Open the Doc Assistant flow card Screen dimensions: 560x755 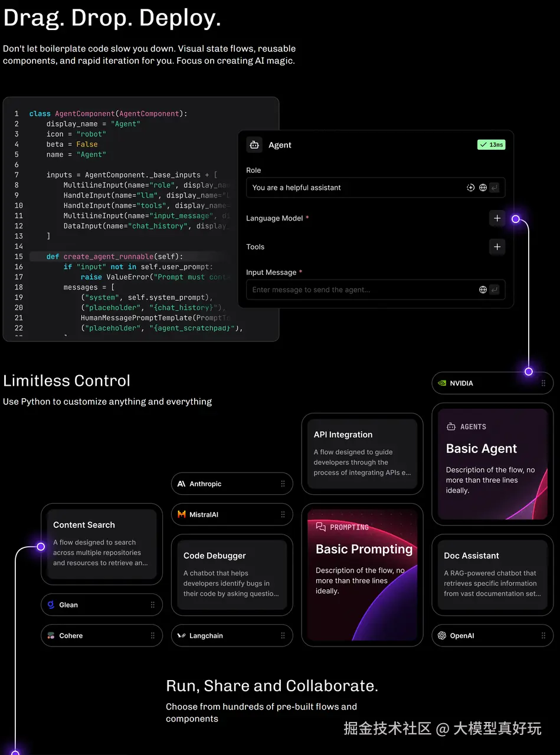pyautogui.click(x=493, y=575)
